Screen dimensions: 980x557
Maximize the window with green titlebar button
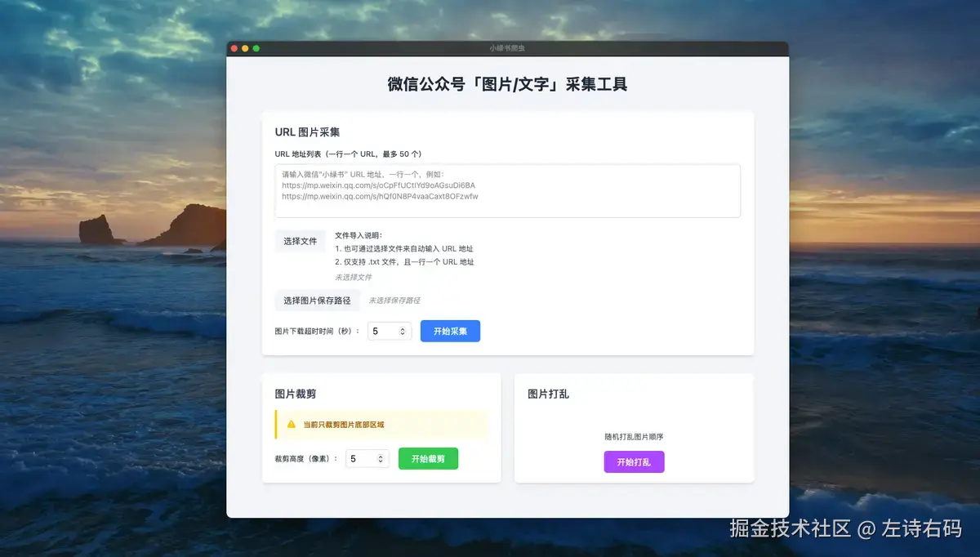256,48
